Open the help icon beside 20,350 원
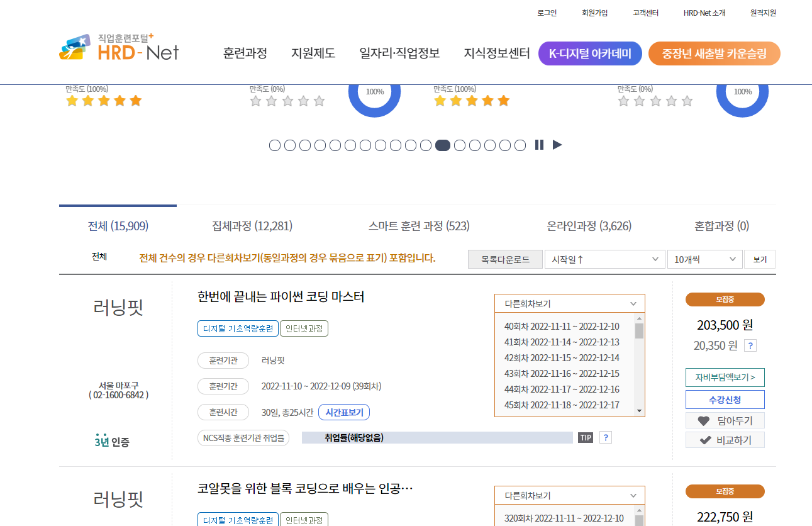This screenshot has height=526, width=812. click(750, 345)
